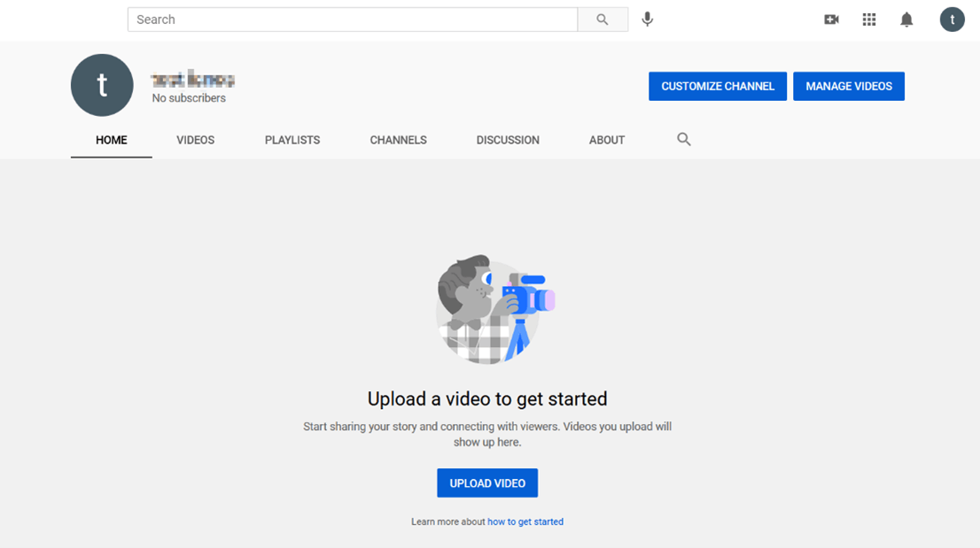Select the HOME tab
Screen dimensions: 980x548
112,140
